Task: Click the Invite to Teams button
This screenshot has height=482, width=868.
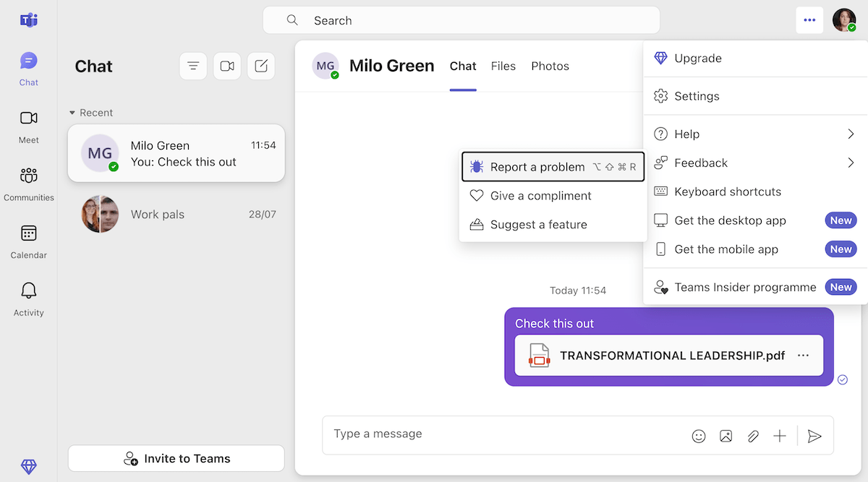Action: click(176, 458)
